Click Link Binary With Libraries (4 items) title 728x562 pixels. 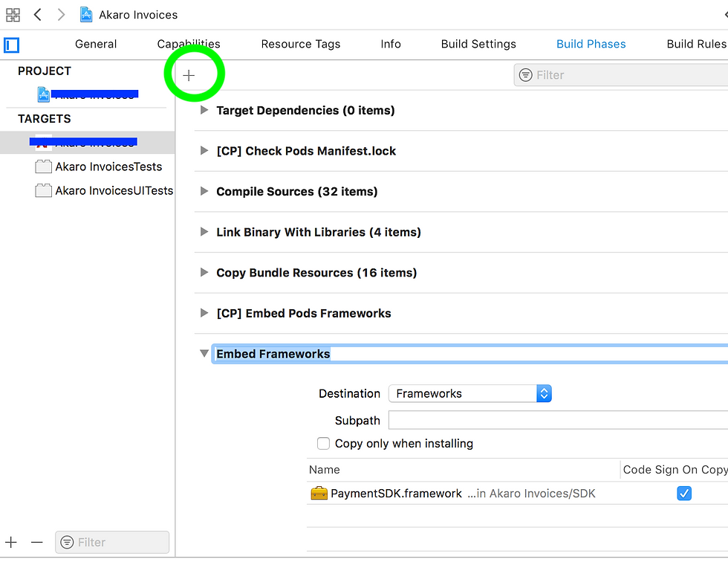319,232
